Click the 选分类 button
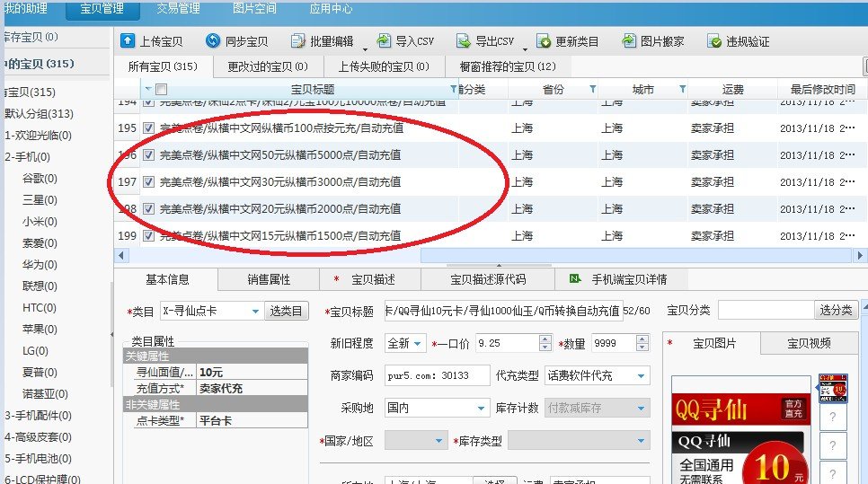 [836, 310]
